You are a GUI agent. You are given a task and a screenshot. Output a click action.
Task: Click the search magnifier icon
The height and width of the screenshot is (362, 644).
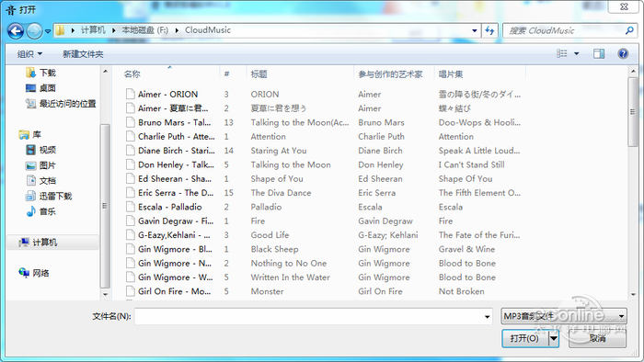tap(629, 30)
